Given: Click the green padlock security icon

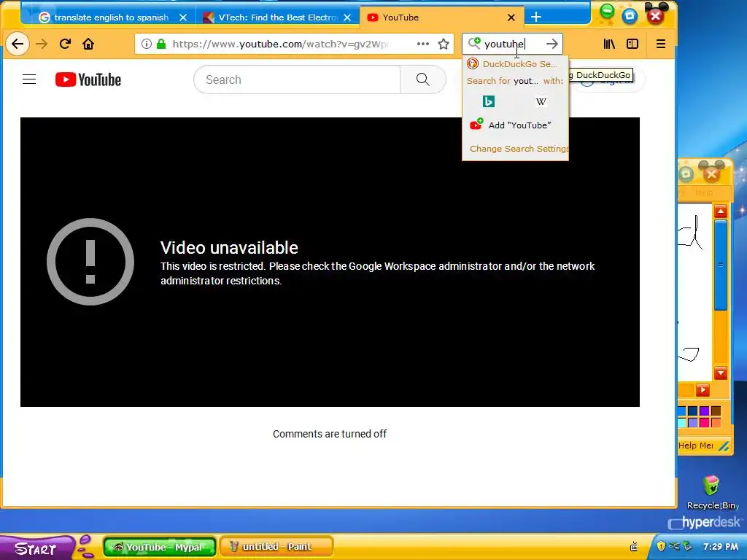Looking at the screenshot, I should coord(161,44).
